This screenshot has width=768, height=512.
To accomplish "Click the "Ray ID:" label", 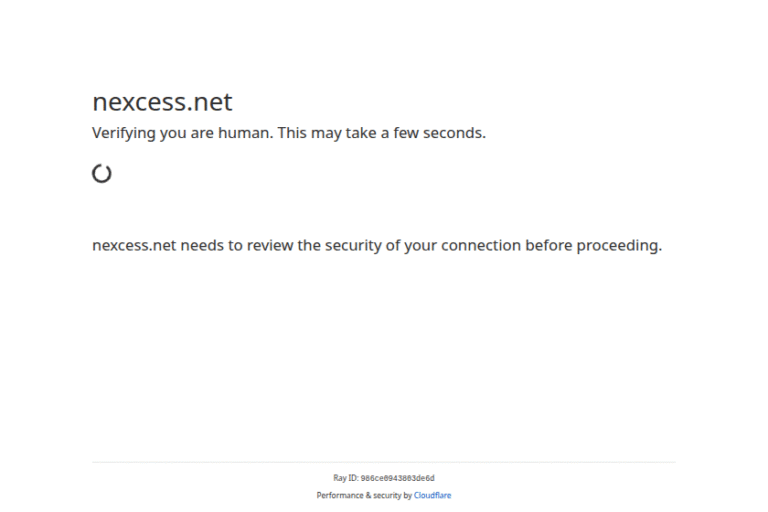I will [345, 478].
